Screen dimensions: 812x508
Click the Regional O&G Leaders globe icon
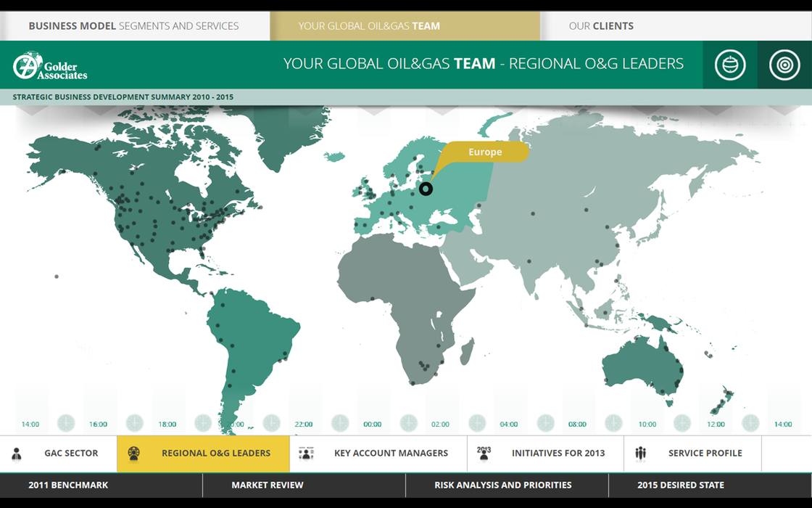point(133,454)
